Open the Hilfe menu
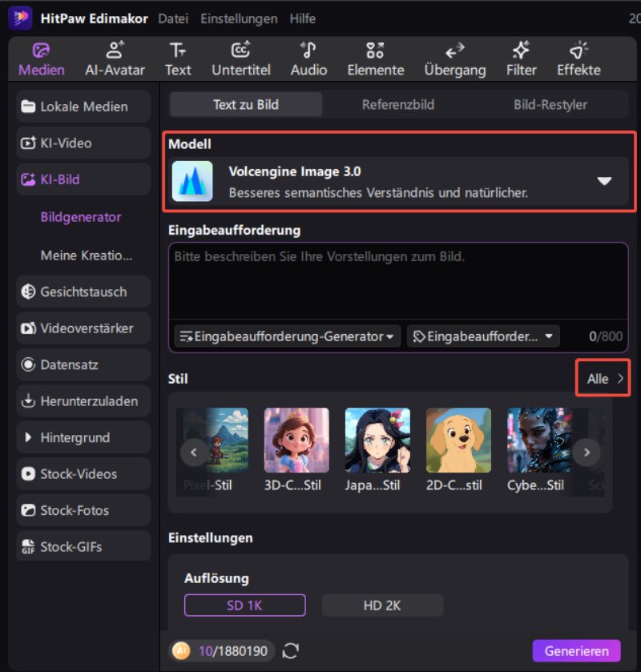641x672 pixels. pos(302,18)
